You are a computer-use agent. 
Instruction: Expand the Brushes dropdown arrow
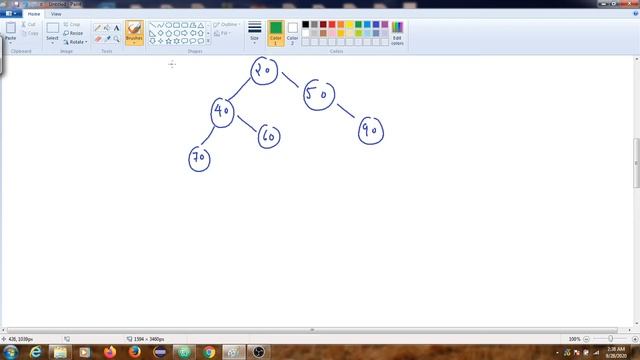point(134,42)
